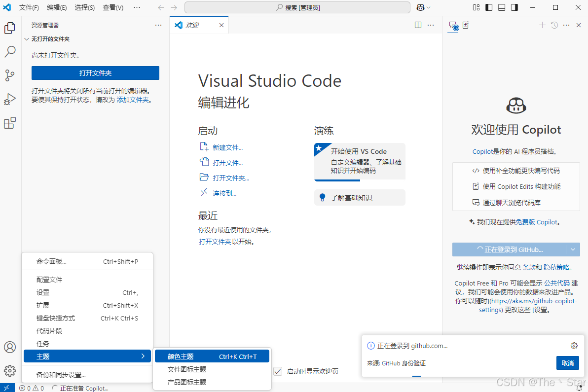Click the Copilot icon in title bar

(420, 7)
